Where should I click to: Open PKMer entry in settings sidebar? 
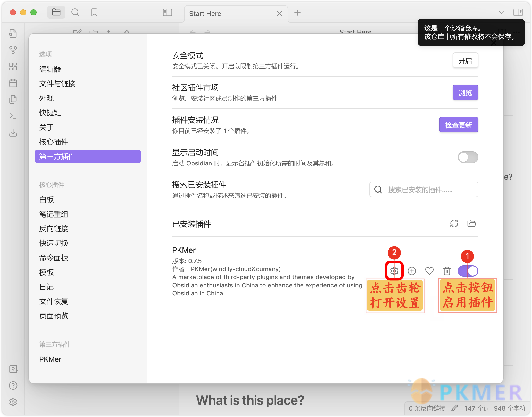88,359
